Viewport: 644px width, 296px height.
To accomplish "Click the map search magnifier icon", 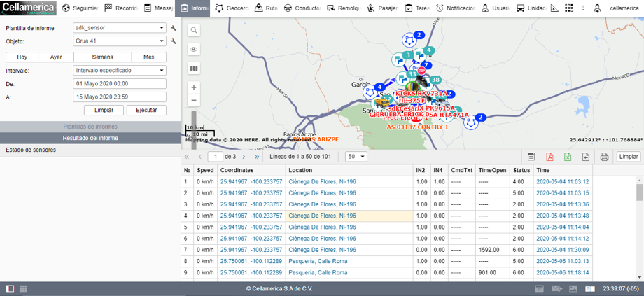I will [x=194, y=31].
